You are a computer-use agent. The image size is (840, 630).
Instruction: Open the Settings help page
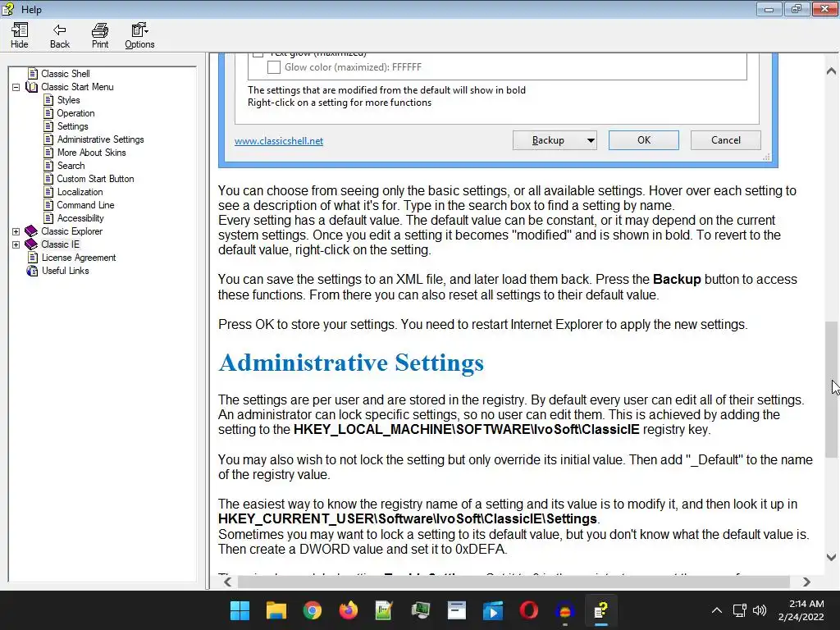[x=73, y=126]
